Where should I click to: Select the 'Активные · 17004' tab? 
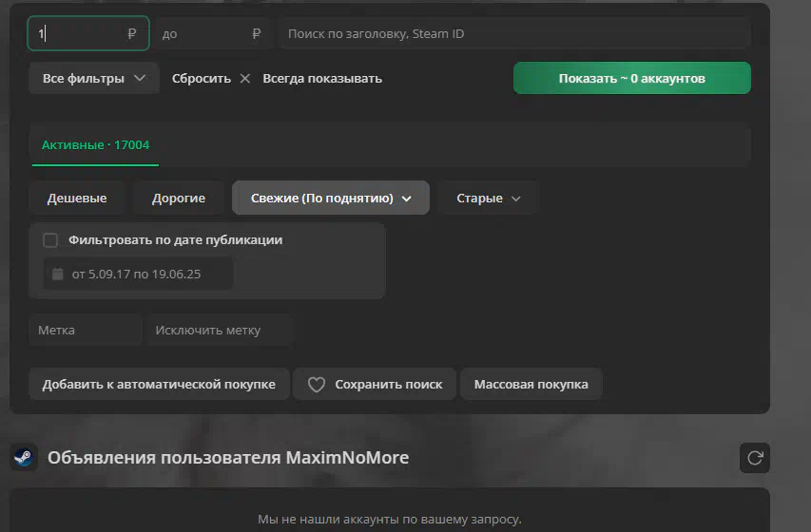(x=95, y=145)
